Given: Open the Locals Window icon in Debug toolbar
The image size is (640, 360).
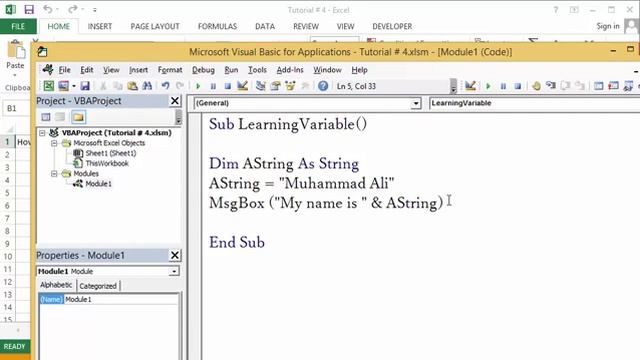Looking at the screenshot, I should [x=598, y=86].
